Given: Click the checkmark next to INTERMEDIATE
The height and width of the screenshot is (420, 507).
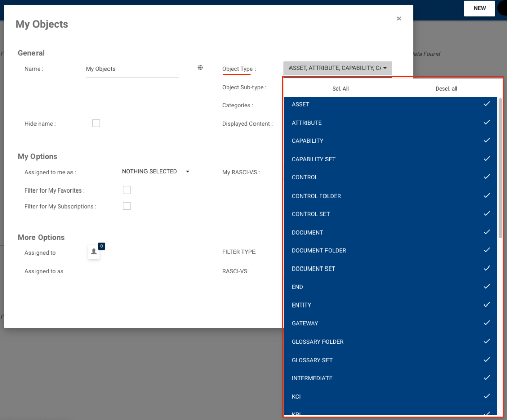Looking at the screenshot, I should click(x=487, y=377).
